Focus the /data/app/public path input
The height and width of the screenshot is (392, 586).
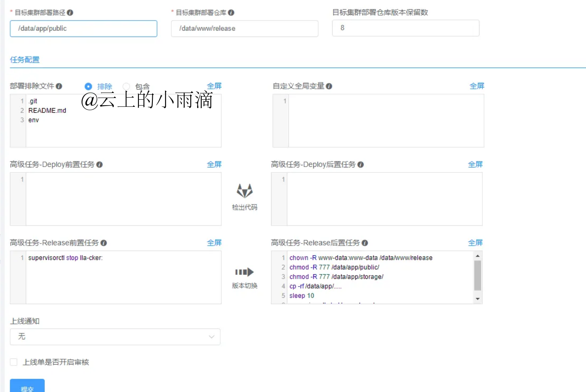pos(84,29)
